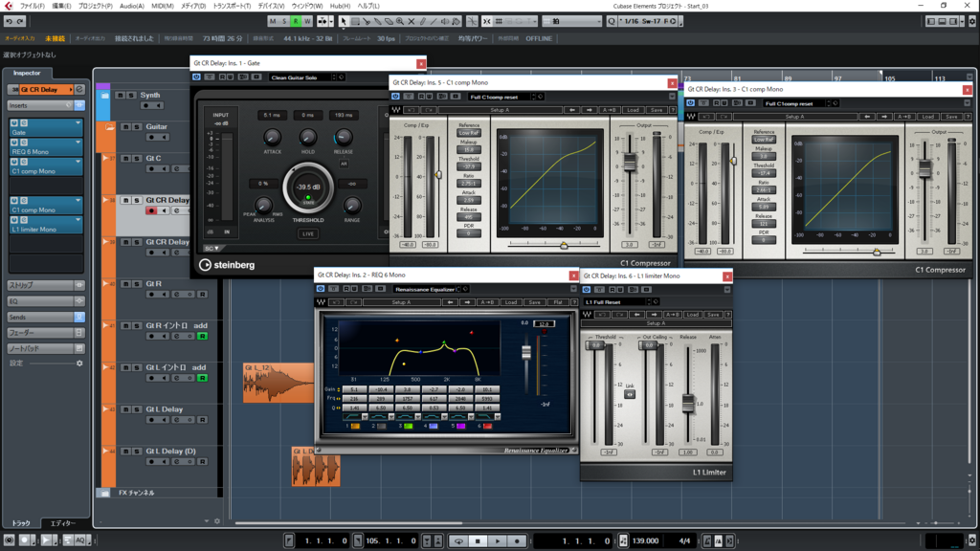Click the Quantize Q icon
The width and height of the screenshot is (980, 551).
coord(612,21)
